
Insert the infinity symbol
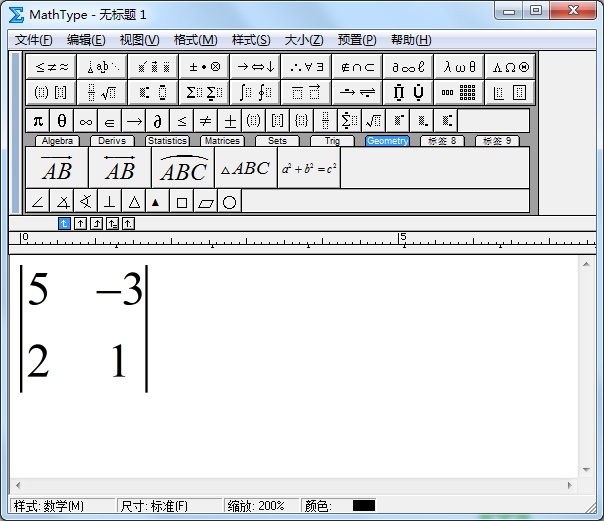click(86, 121)
